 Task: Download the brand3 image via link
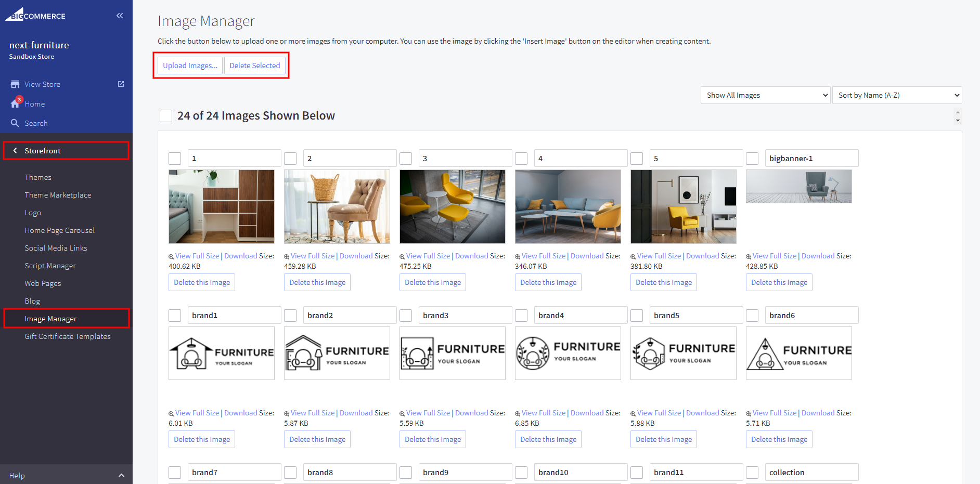tap(471, 413)
